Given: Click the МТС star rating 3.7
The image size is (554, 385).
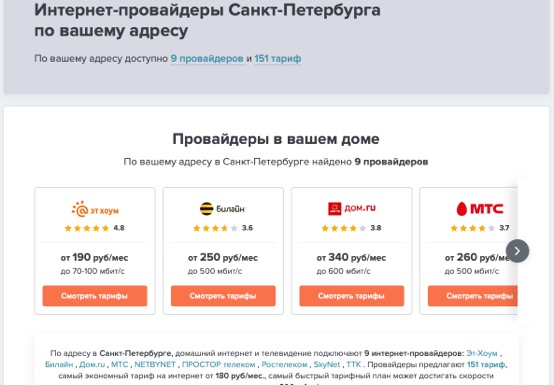Looking at the screenshot, I should (x=479, y=228).
